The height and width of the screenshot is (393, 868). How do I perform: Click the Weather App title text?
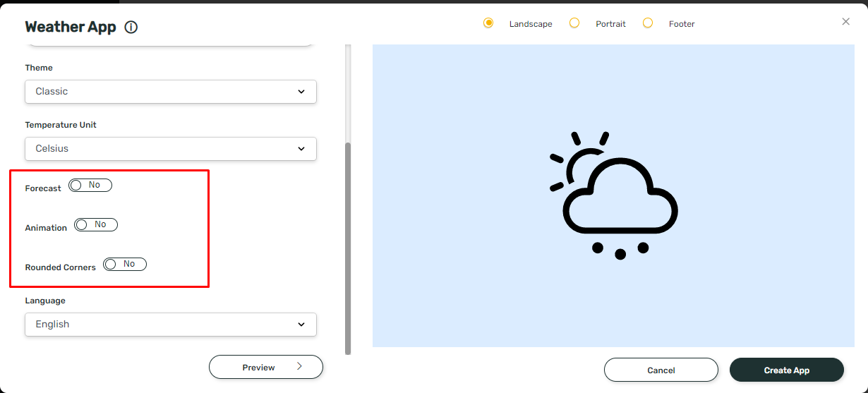(71, 27)
